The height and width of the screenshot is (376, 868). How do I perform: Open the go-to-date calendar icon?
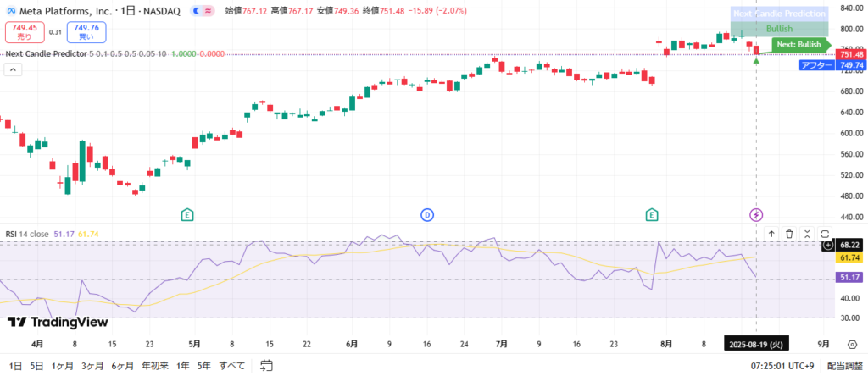pyautogui.click(x=267, y=366)
